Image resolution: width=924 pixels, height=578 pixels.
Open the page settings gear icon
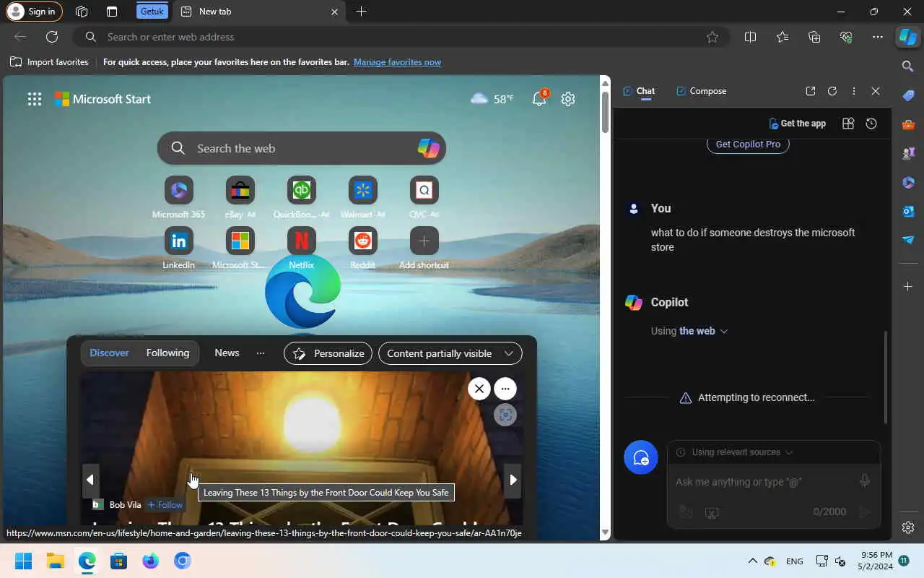(x=568, y=99)
